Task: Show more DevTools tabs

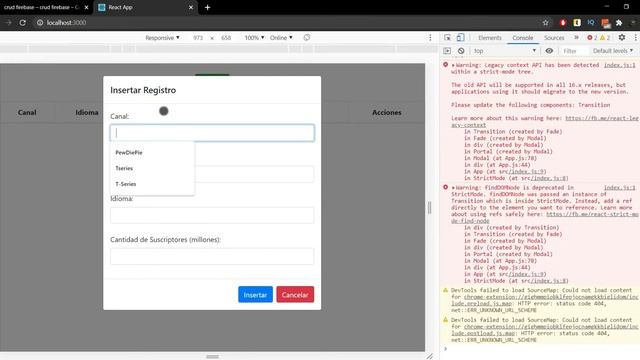Action: click(576, 38)
